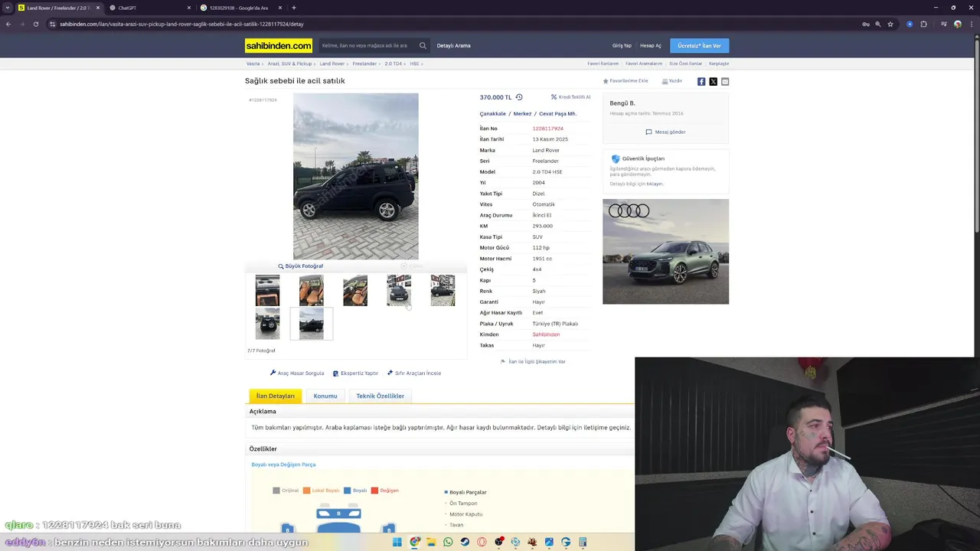Share listing on Facebook

(x=701, y=81)
